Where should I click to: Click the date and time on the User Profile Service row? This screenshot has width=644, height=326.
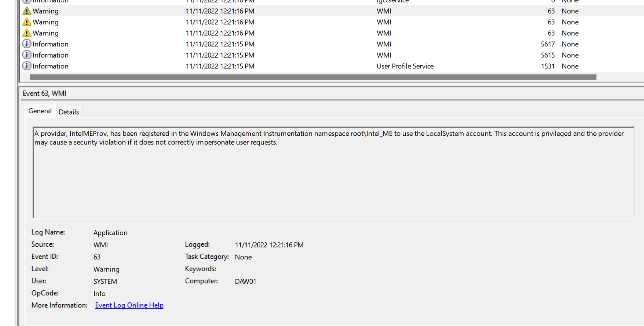coord(220,66)
